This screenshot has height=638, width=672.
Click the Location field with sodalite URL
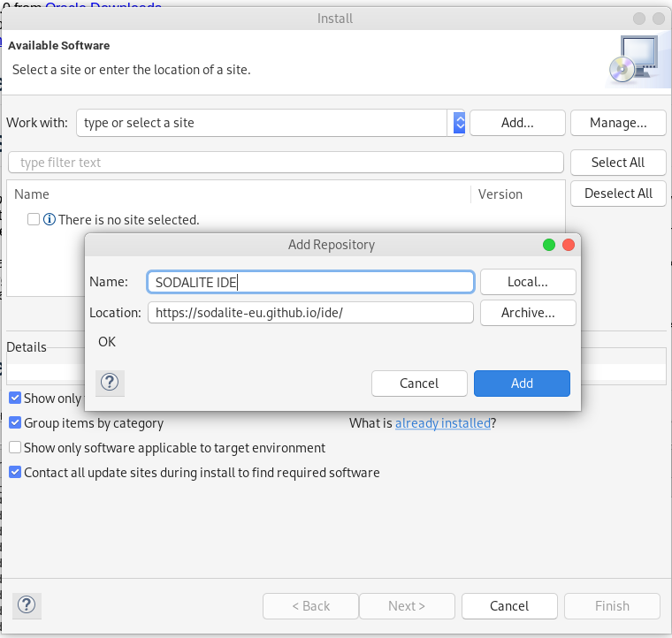[x=310, y=313]
